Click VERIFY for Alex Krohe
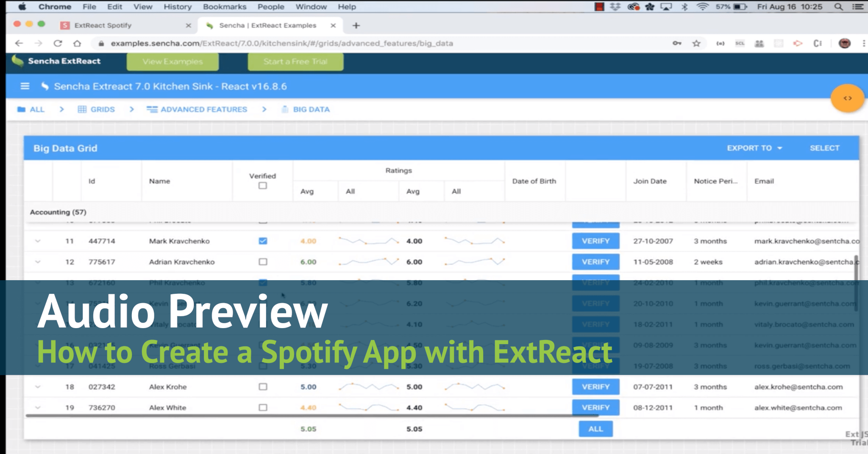Viewport: 868px width, 454px height. (x=595, y=387)
